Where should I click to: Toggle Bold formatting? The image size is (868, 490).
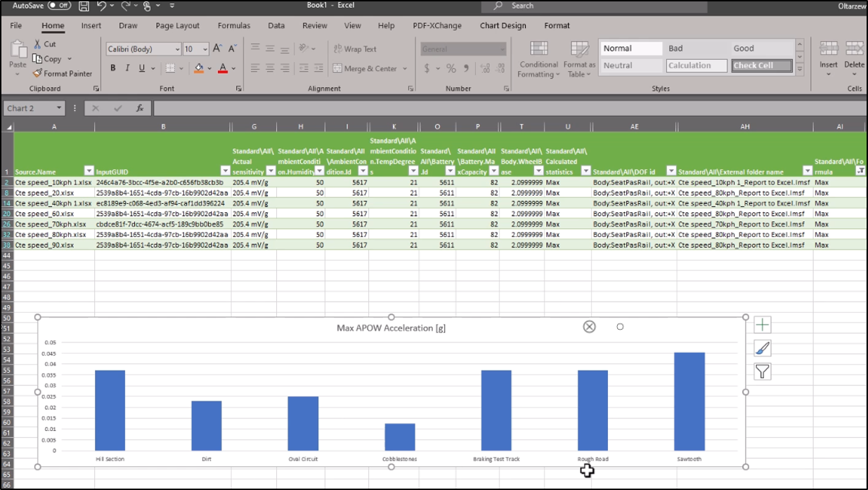[x=112, y=68]
